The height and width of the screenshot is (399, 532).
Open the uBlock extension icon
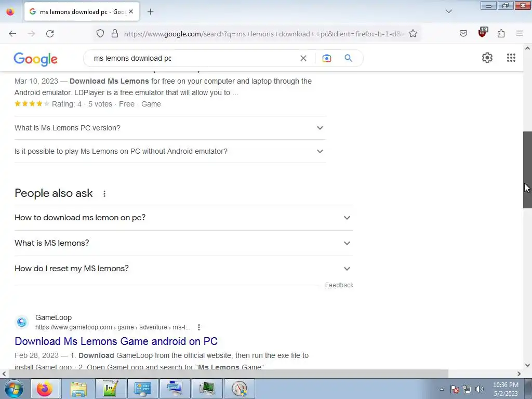coord(483,33)
